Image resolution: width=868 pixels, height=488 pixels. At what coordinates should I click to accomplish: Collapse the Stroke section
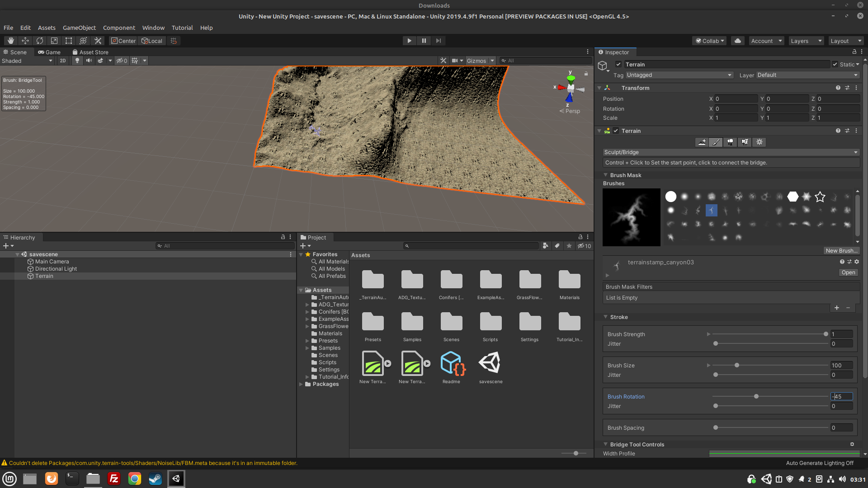tap(606, 317)
